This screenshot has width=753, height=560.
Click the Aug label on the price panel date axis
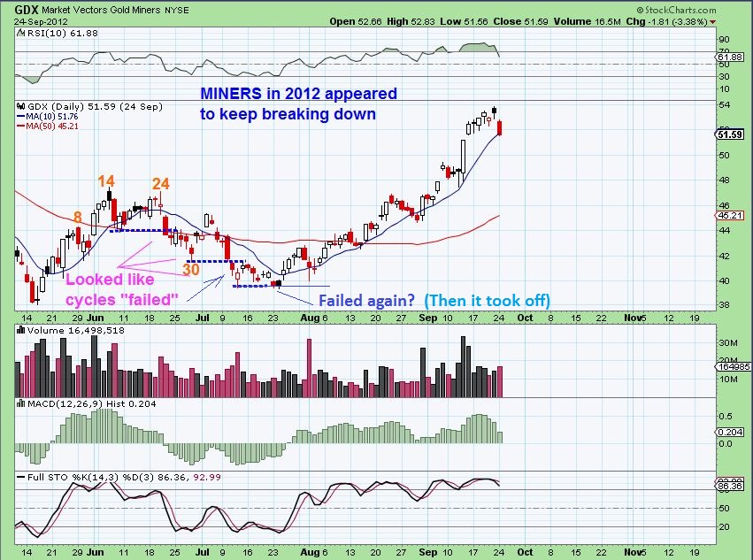click(310, 318)
